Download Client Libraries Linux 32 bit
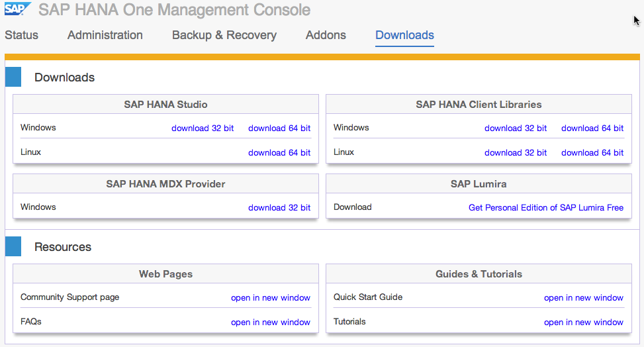The image size is (644, 347). (516, 152)
